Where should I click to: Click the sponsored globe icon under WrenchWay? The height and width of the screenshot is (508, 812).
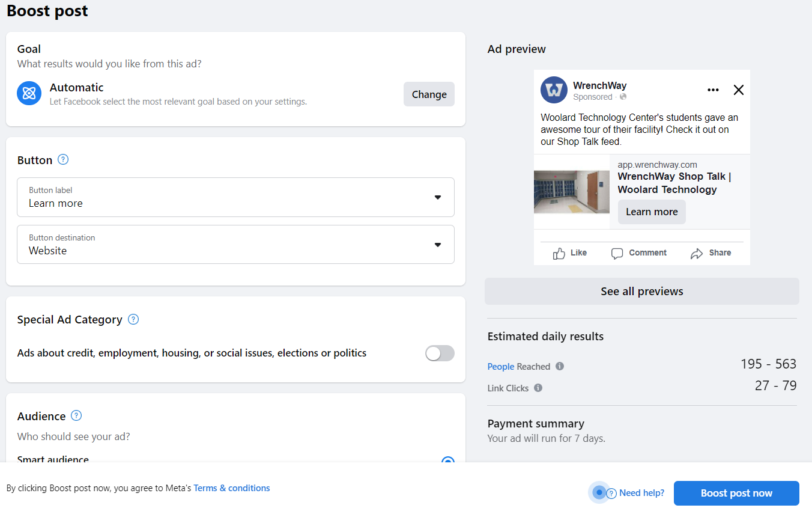coord(623,97)
